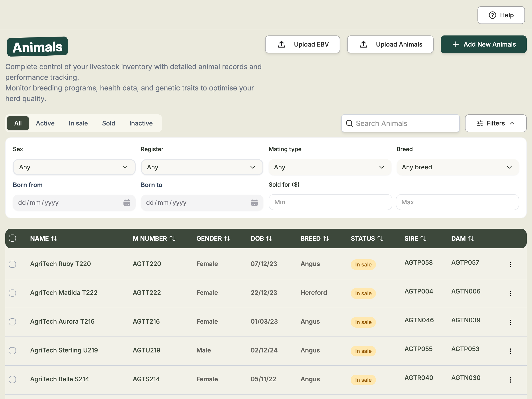Click sire AGTP058 in Ruby row
This screenshot has height=399, width=532.
coord(419,262)
